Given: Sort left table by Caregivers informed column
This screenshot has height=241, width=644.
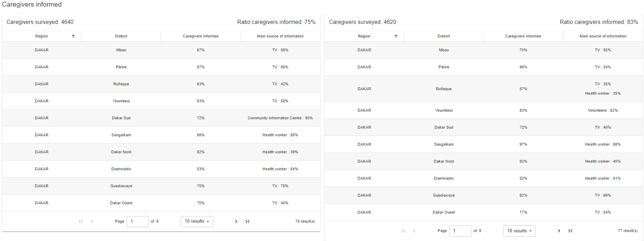Looking at the screenshot, I should pos(200,36).
